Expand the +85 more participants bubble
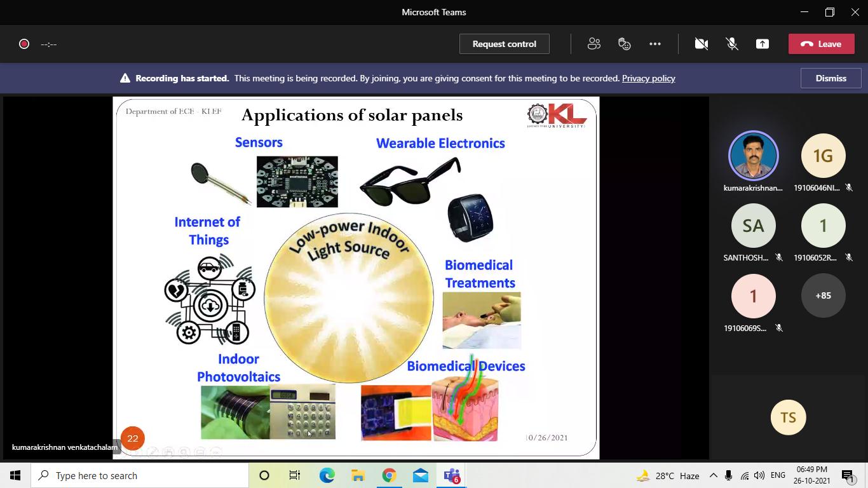Viewport: 868px width, 488px height. 823,295
